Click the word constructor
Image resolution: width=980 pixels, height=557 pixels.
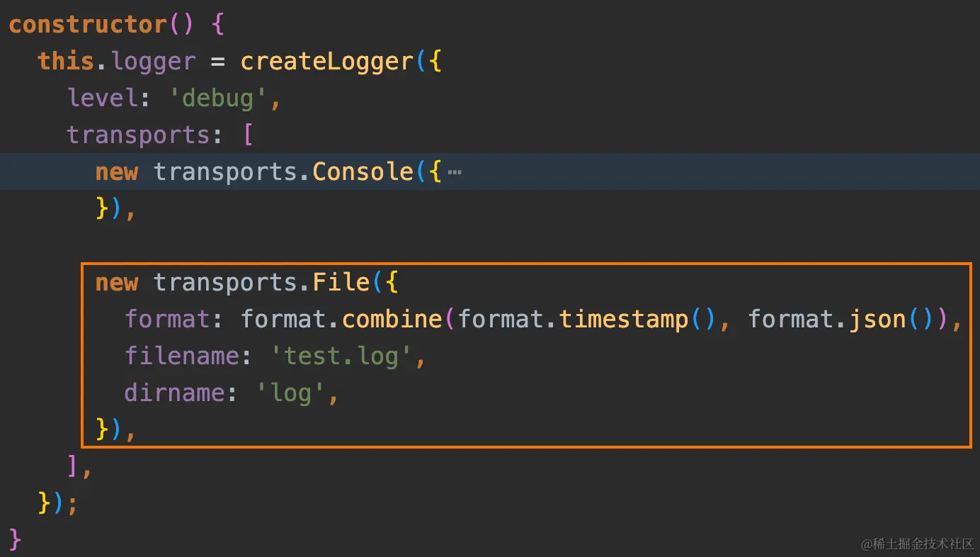tap(89, 24)
